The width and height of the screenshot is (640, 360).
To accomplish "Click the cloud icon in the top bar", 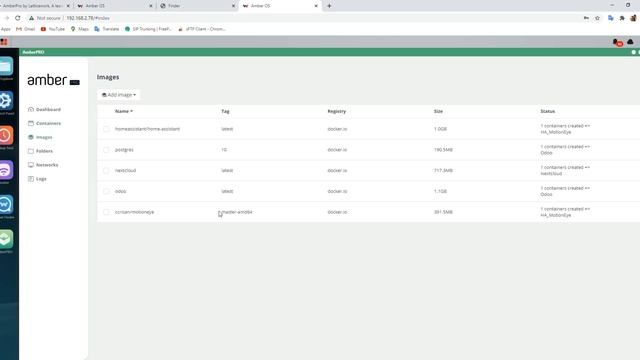I will pyautogui.click(x=630, y=42).
